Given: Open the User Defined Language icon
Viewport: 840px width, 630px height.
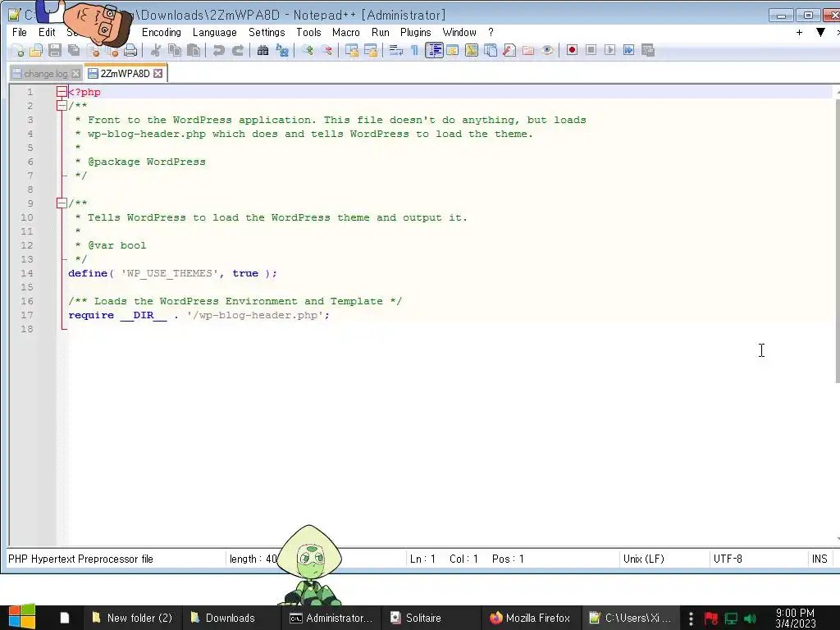Looking at the screenshot, I should coord(452,50).
